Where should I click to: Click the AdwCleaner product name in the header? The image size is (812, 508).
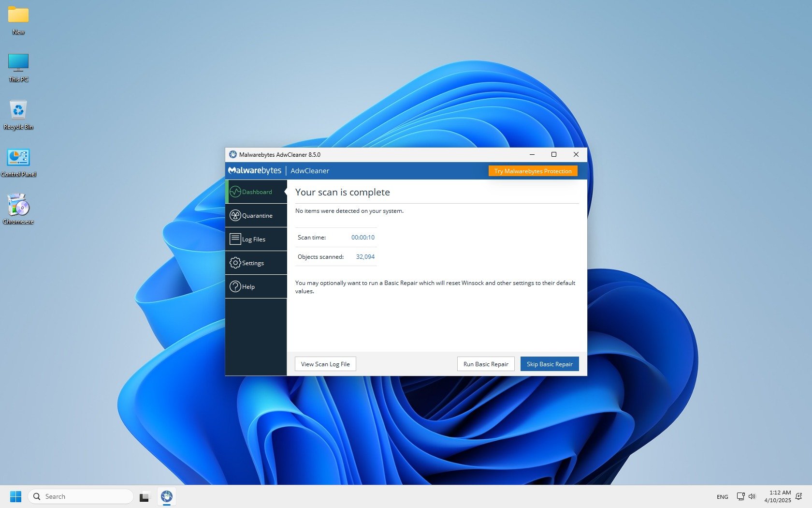click(310, 171)
